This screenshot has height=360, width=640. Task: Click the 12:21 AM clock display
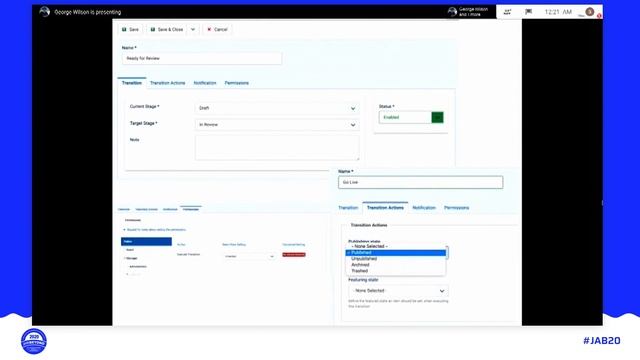pos(558,12)
